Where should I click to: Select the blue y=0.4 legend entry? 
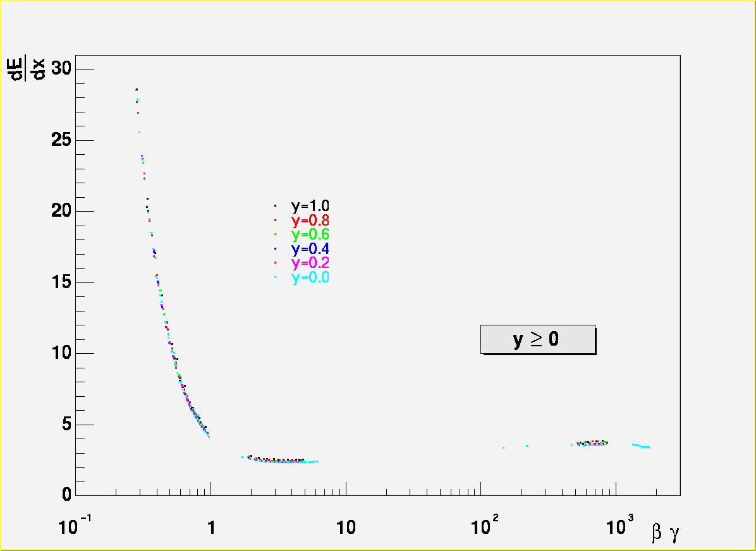coord(309,250)
